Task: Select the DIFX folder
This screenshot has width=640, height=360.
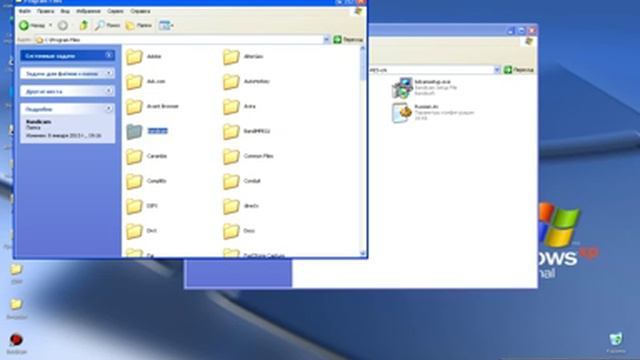Action: coord(142,206)
